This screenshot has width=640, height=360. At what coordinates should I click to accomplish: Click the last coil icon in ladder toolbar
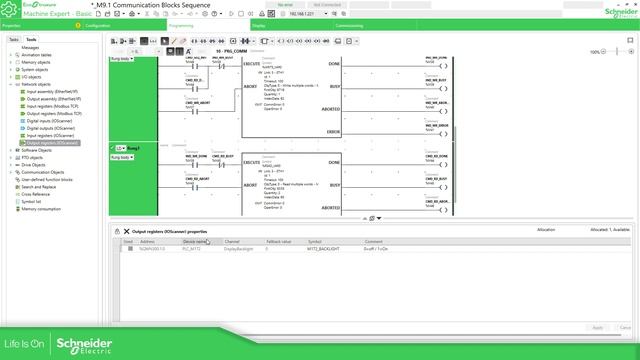[x=326, y=41]
